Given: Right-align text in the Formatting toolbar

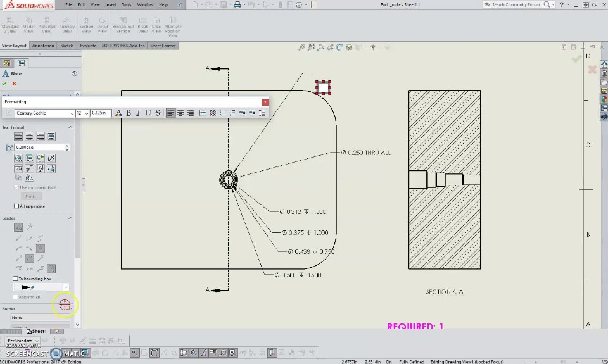Looking at the screenshot, I should pyautogui.click(x=190, y=113).
